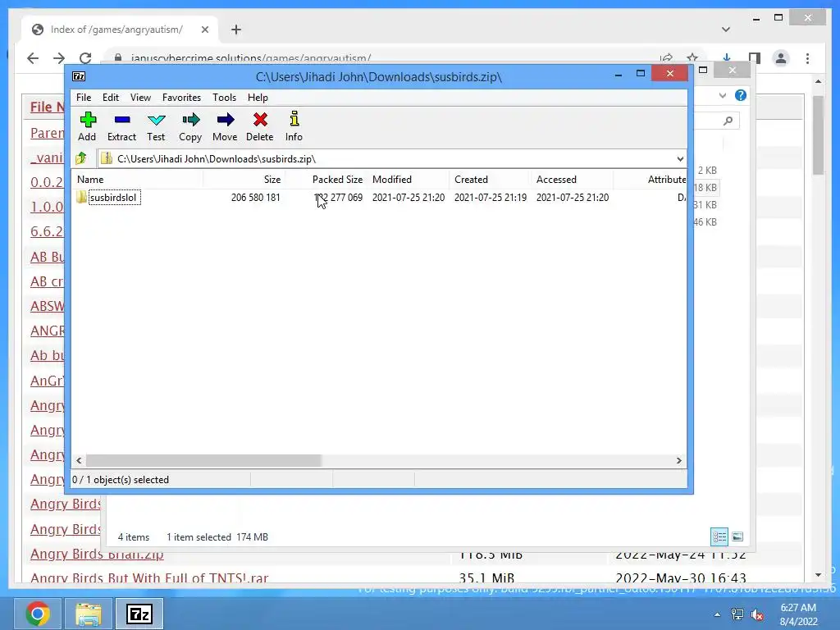
Task: Open Chrome downloads icon
Action: (727, 58)
